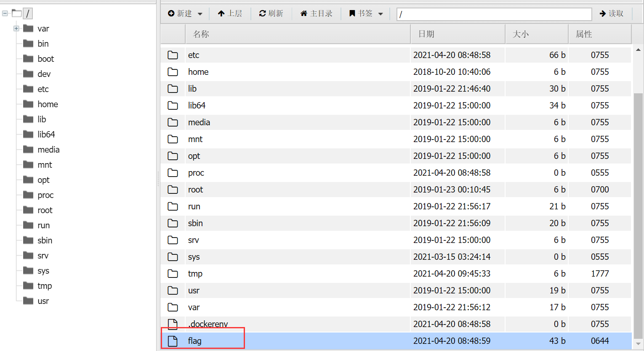Open usr in the tree
Screen dimensions: 644x351
point(43,301)
